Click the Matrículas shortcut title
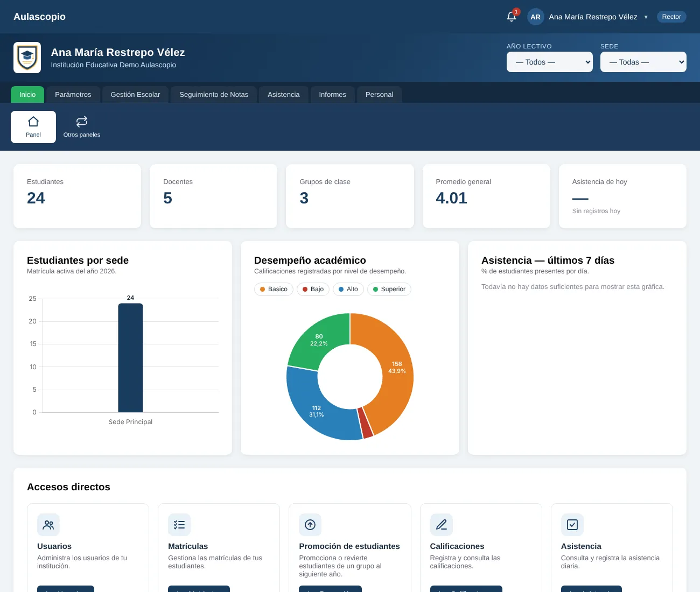Image resolution: width=700 pixels, height=592 pixels. pyautogui.click(x=188, y=546)
